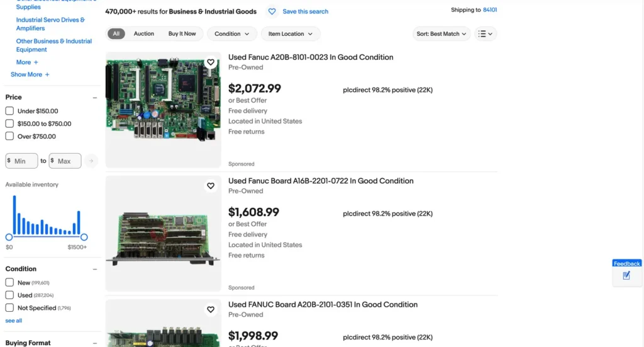
Task: Click the Available inventory histogram
Action: 47,215
